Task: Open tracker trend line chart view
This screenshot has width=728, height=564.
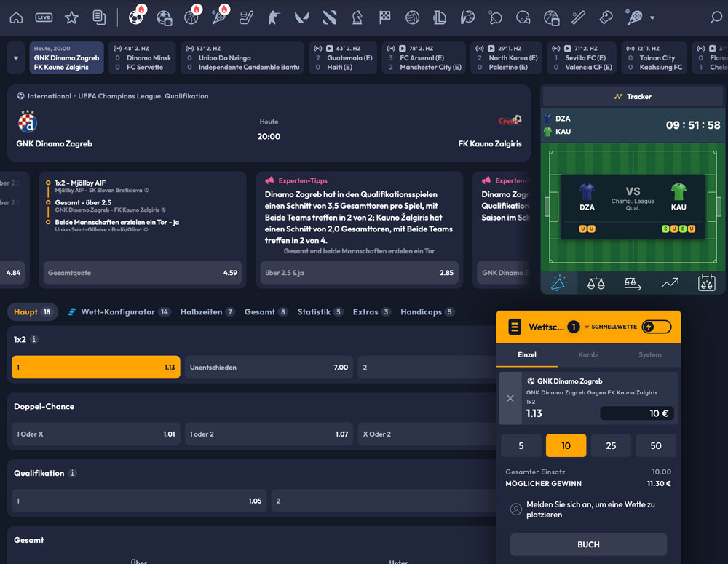Action: click(670, 282)
